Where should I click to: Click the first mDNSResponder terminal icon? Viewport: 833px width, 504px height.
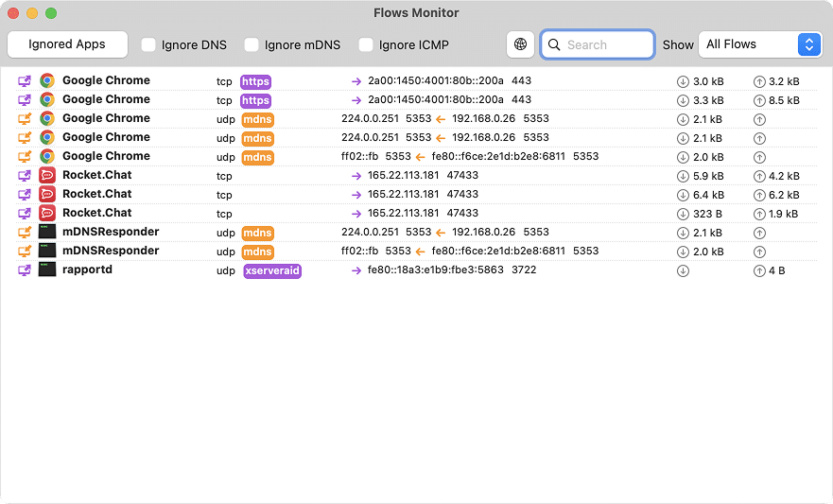click(47, 233)
